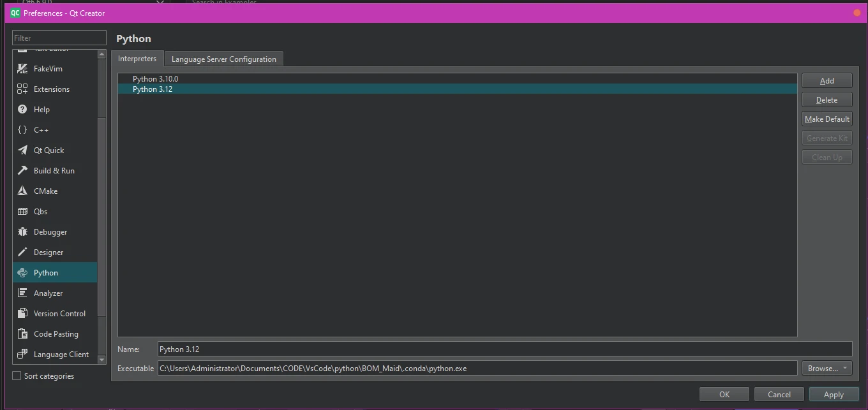The image size is (868, 410).
Task: Click the Qt Creator logo in title bar
Action: 15,13
